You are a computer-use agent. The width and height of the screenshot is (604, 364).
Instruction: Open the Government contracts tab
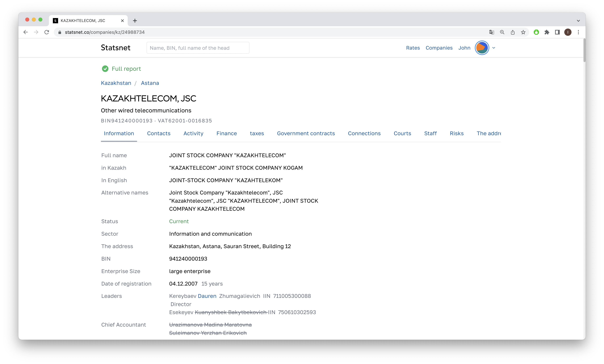click(306, 133)
